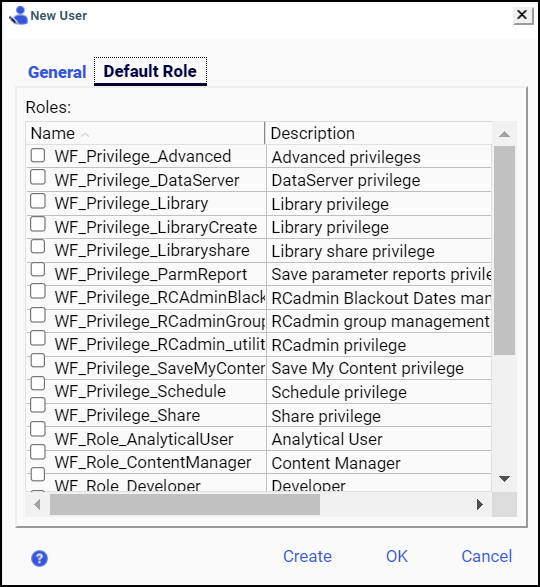Image resolution: width=540 pixels, height=587 pixels.
Task: Select the WF_Privilege_DataServer row name
Action: (147, 180)
